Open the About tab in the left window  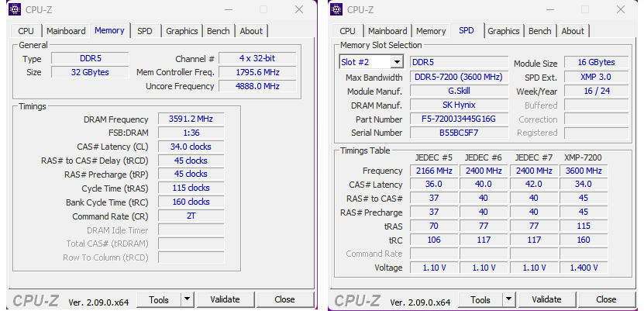coord(251,31)
